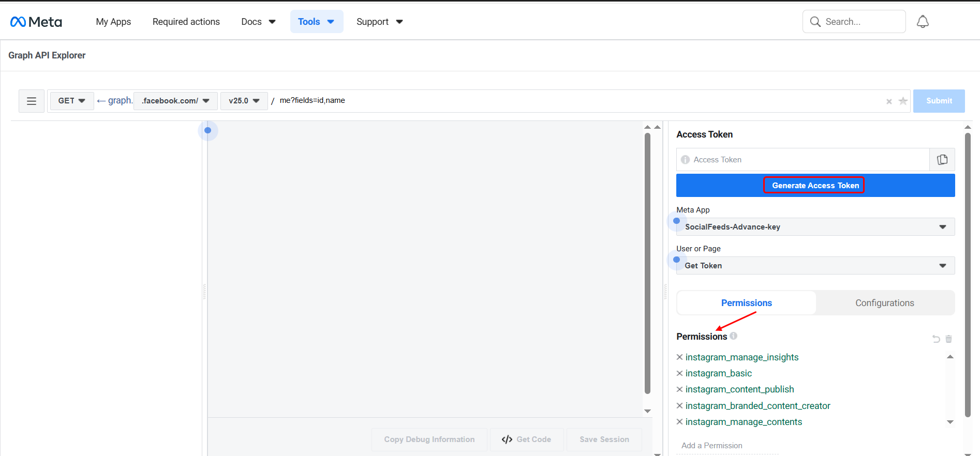Viewport: 980px width, 456px height.
Task: Expand the v25.0 API version dropdown
Action: pos(244,101)
